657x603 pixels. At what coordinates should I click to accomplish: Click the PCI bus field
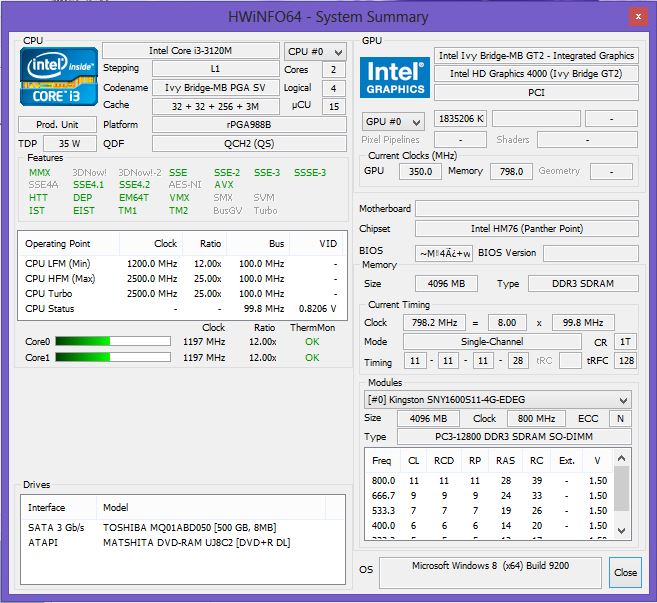coord(536,93)
